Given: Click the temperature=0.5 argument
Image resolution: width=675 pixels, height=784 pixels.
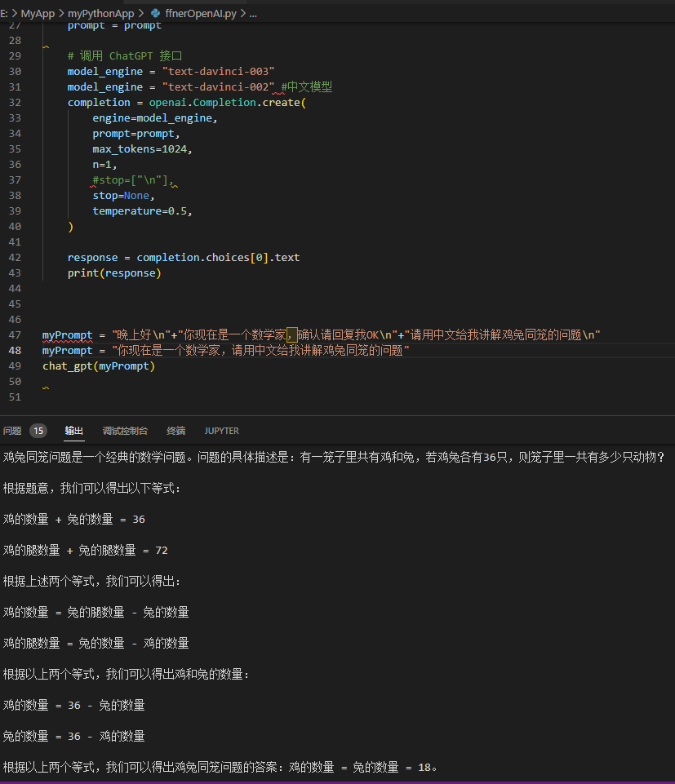Looking at the screenshot, I should (142, 211).
